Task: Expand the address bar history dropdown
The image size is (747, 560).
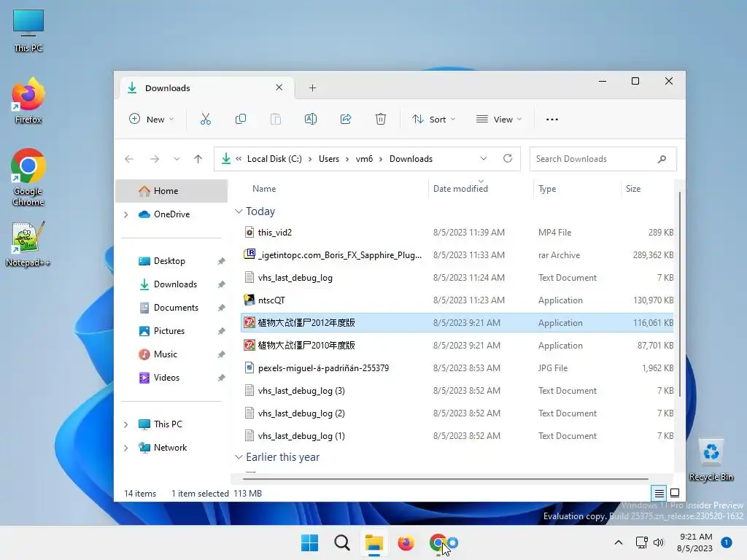Action: coord(484,158)
